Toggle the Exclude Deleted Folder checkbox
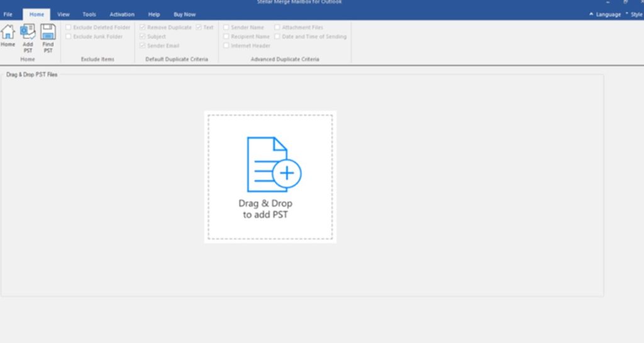Image resolution: width=644 pixels, height=343 pixels. [x=69, y=28]
